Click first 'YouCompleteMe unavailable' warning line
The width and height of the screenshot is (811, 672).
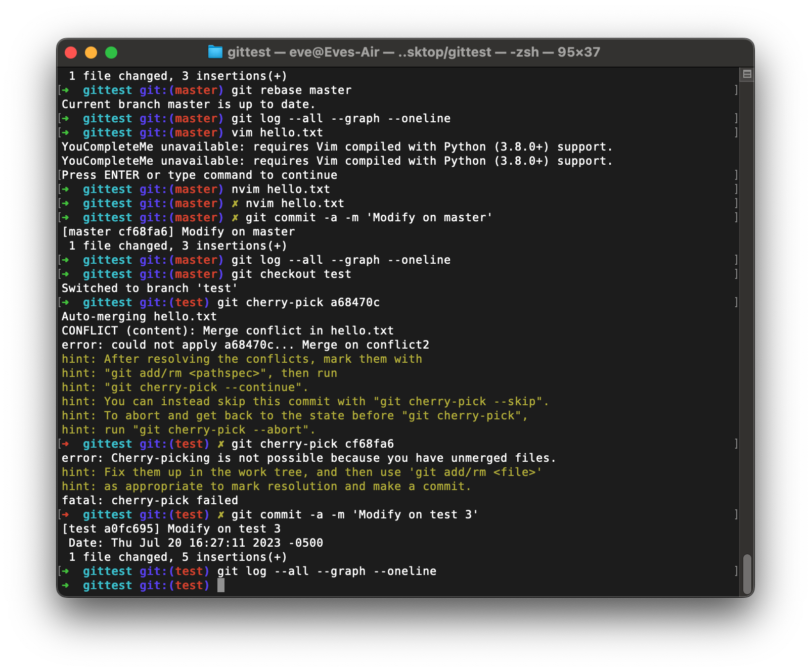337,147
